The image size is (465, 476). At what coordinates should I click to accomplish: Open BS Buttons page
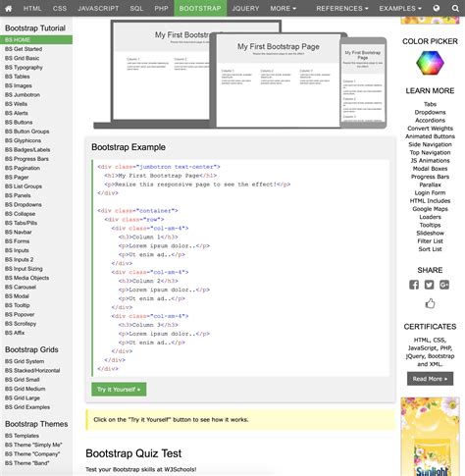pyautogui.click(x=19, y=123)
